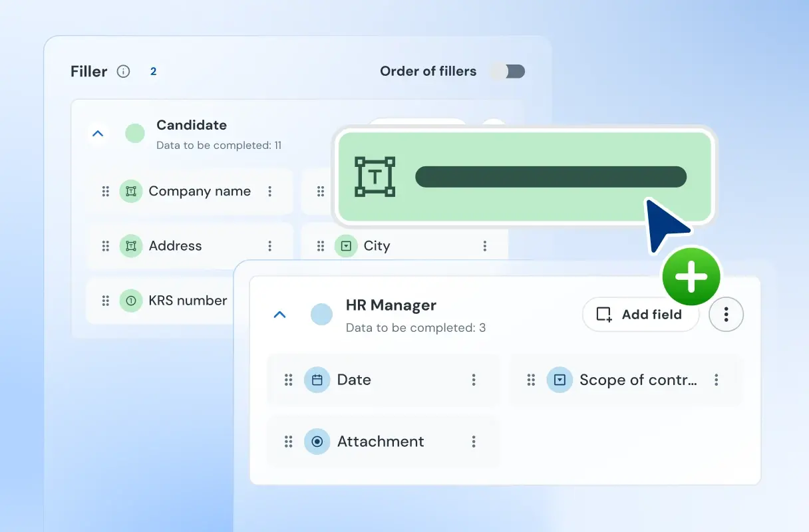Collapse the Candidate filler section
809x532 pixels.
(x=98, y=134)
